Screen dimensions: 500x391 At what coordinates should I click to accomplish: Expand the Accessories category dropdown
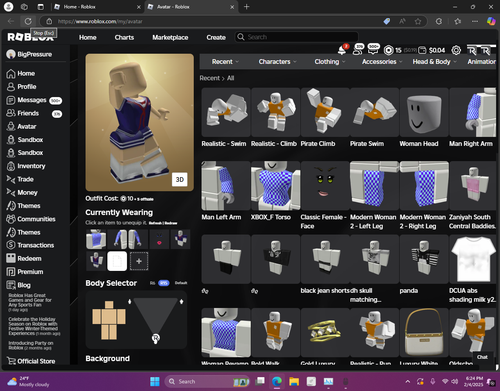(x=382, y=62)
